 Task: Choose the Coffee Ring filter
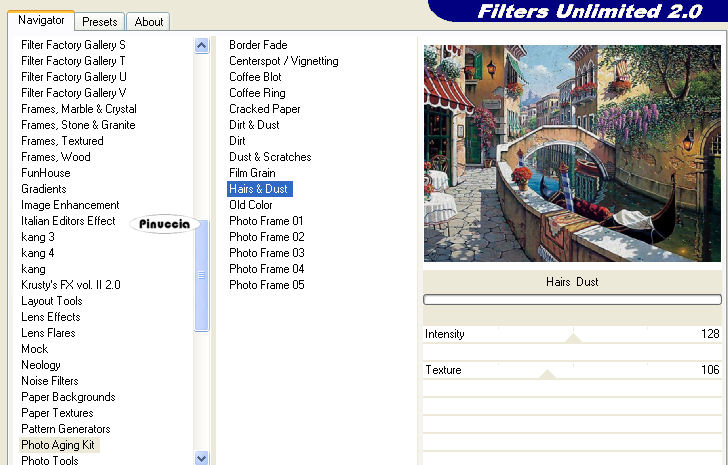257,93
